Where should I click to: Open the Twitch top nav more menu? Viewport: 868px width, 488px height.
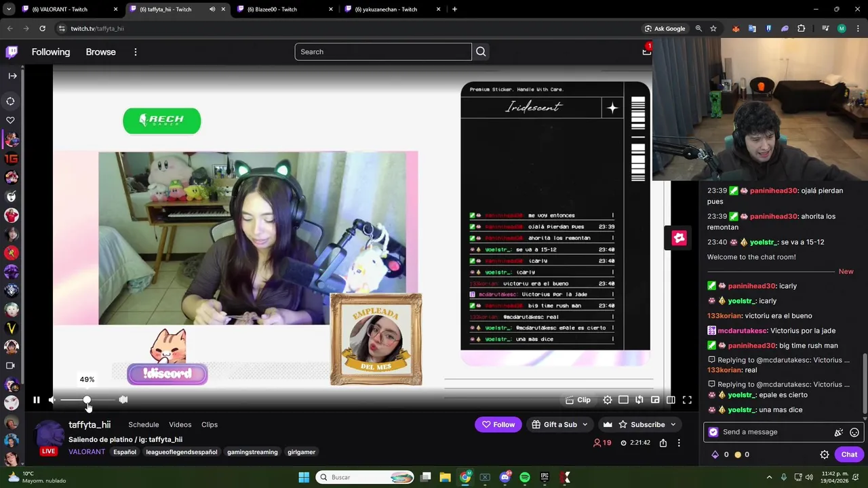[x=136, y=52]
